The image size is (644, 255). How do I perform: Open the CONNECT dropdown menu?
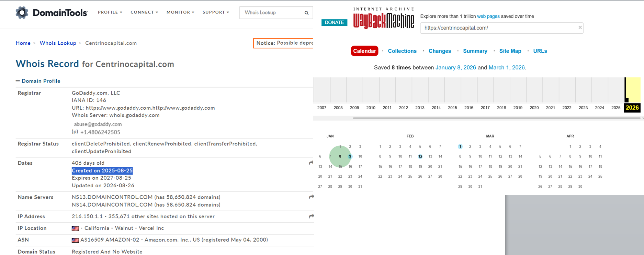tap(144, 12)
